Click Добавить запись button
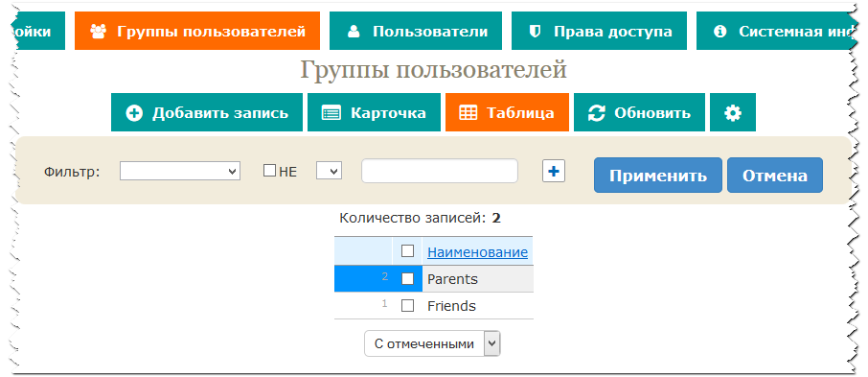Viewport: 868px width, 377px height. 207,112
